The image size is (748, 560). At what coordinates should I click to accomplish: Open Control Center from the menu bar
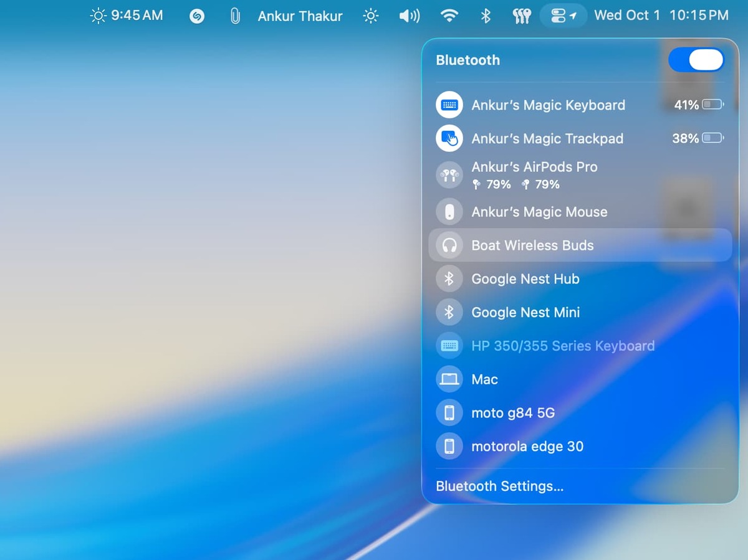click(563, 16)
